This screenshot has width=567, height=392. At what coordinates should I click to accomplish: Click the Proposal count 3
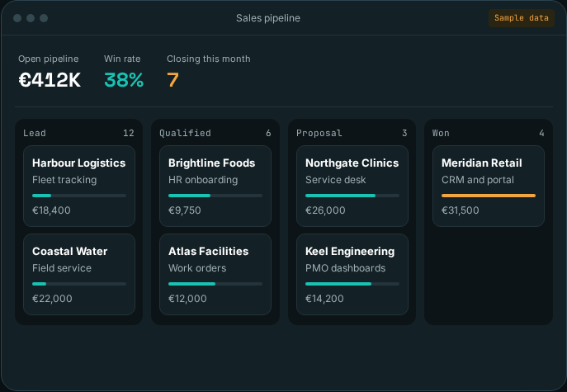coord(404,133)
